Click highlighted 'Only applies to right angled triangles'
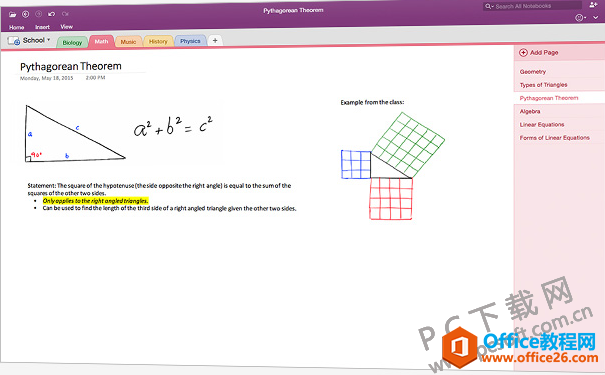Screen dimensions: 605x375 tap(95, 201)
